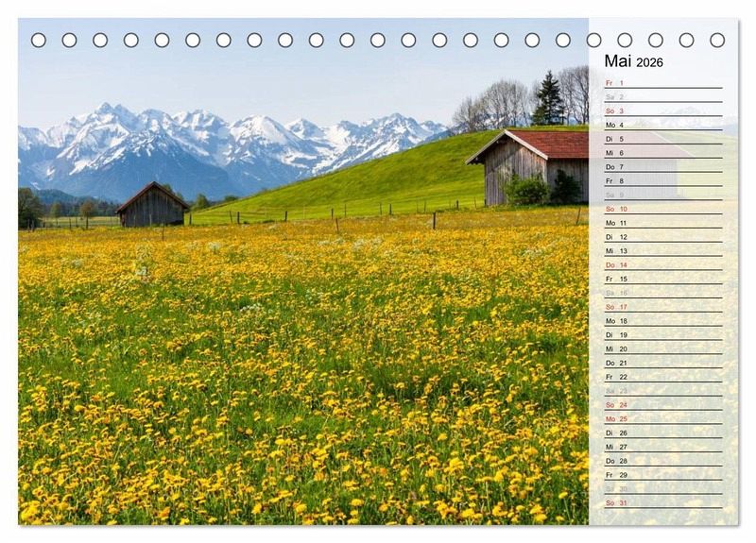Select the 'So 10' day row

point(663,209)
